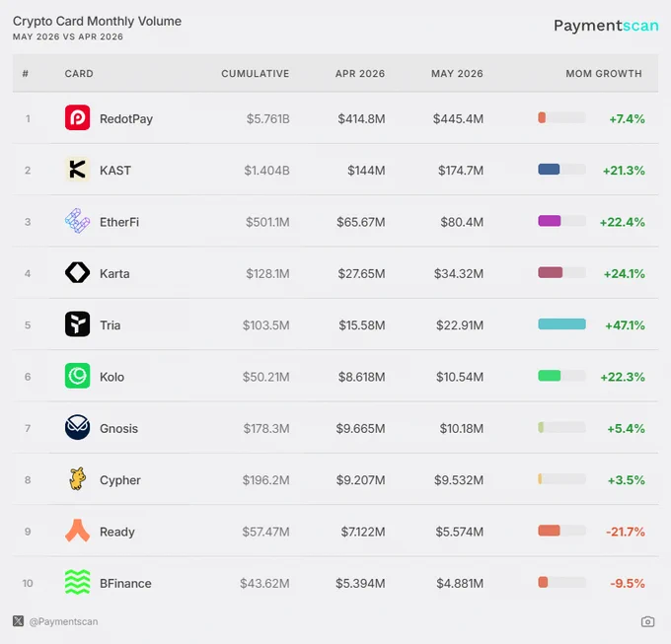Select the Gnosis owl logo
This screenshot has width=671, height=644.
tap(77, 428)
